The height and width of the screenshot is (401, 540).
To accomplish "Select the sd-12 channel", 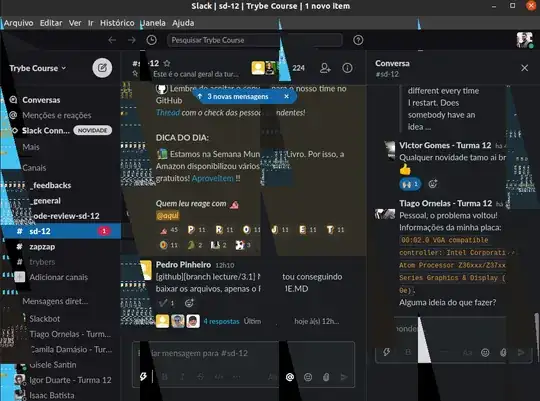I will [x=61, y=231].
